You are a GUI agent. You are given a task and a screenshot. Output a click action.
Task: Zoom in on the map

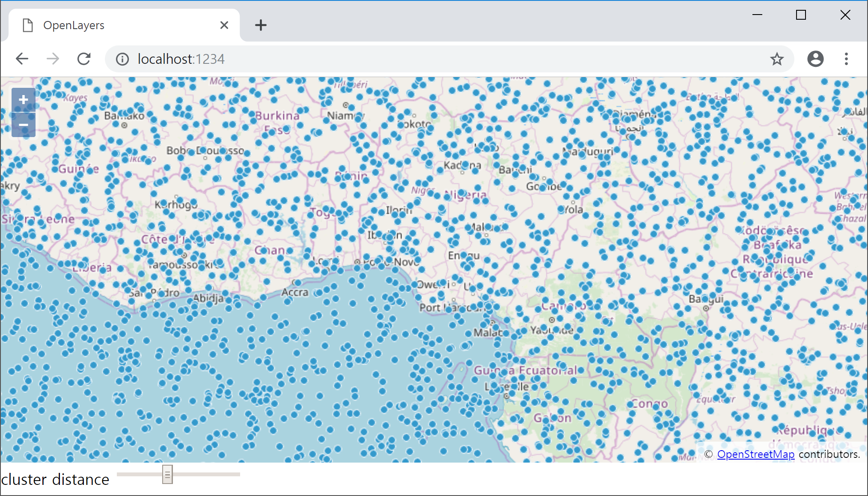[x=24, y=100]
